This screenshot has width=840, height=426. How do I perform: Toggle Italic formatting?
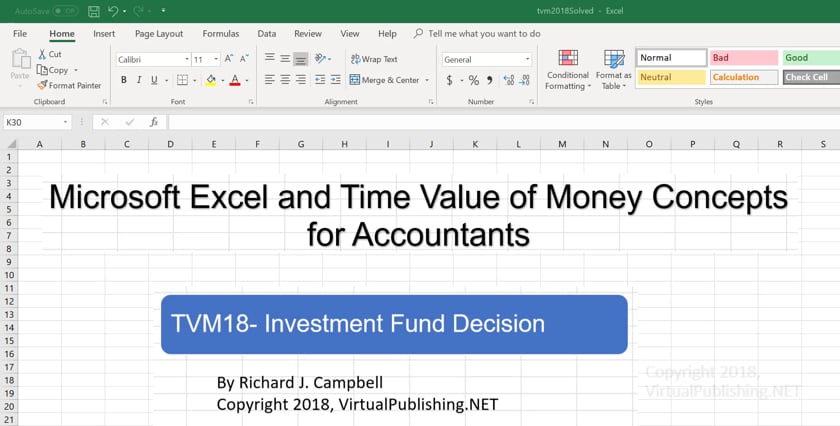click(x=139, y=80)
